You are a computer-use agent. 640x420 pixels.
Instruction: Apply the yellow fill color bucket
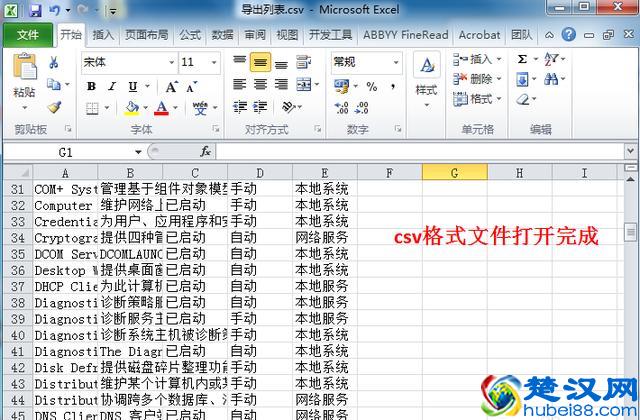click(132, 108)
